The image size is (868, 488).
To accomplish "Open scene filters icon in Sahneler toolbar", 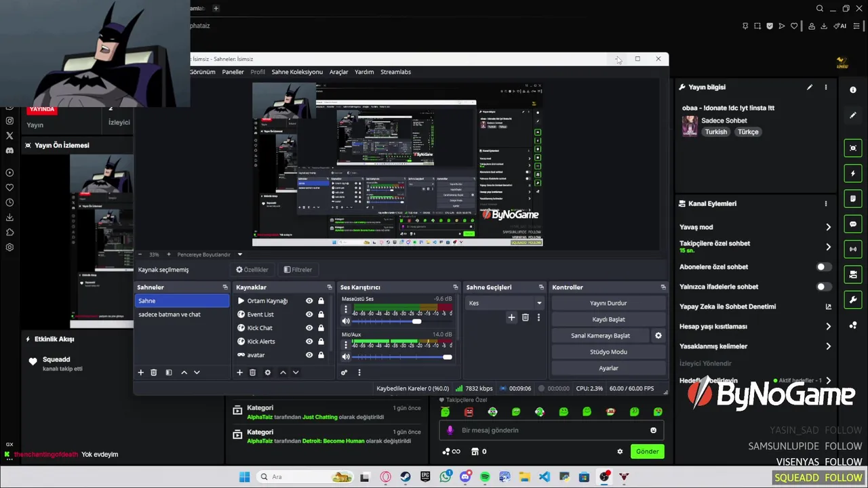I will (x=169, y=372).
